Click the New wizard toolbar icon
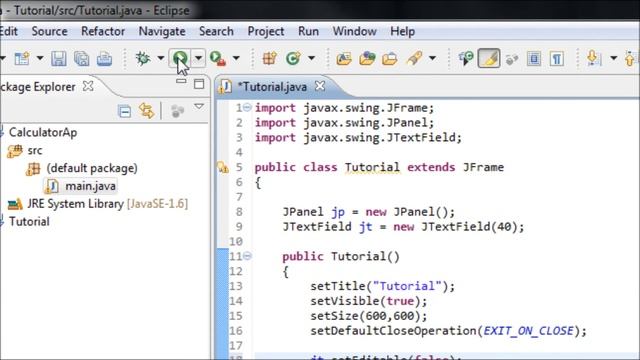Viewport: 640px width, 360px height. click(22, 59)
